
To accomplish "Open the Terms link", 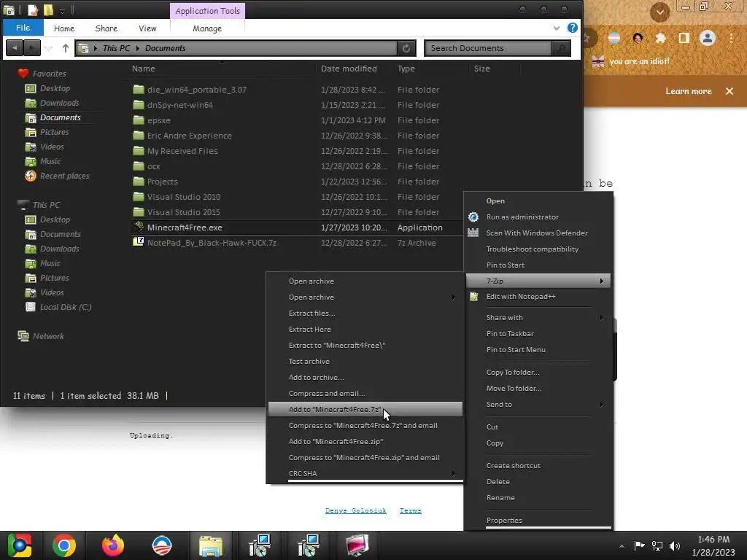I will [x=410, y=510].
